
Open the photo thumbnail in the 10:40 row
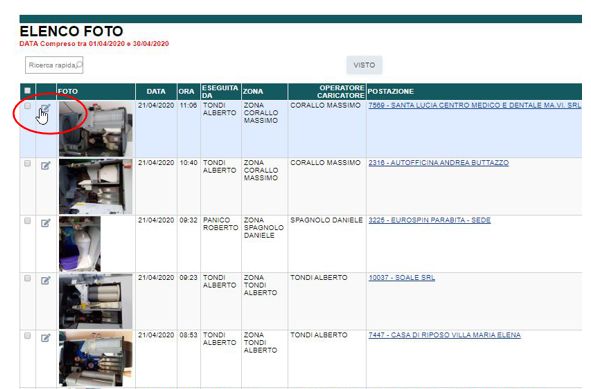tap(96, 186)
